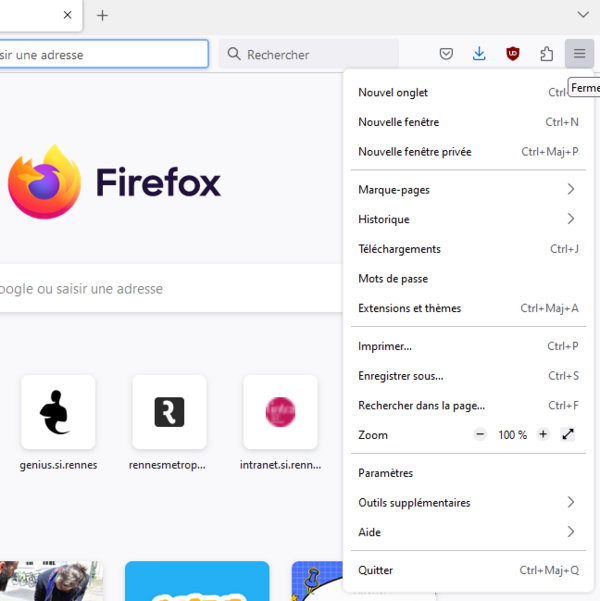Image resolution: width=600 pixels, height=601 pixels.
Task: Open a new tab with plus icon
Action: tap(102, 15)
